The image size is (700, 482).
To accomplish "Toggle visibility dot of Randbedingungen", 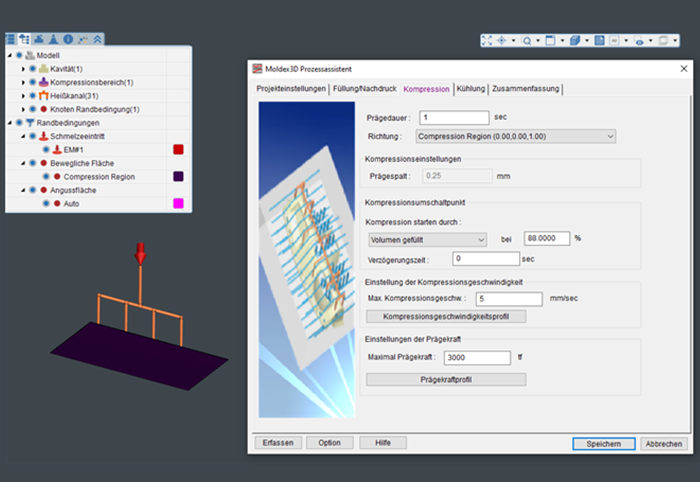I will (19, 122).
